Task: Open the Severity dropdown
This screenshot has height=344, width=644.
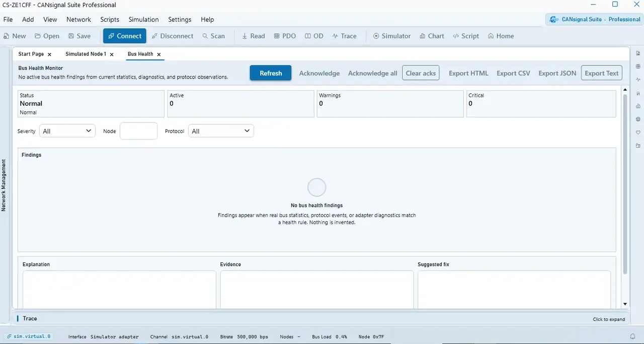Action: (x=67, y=131)
